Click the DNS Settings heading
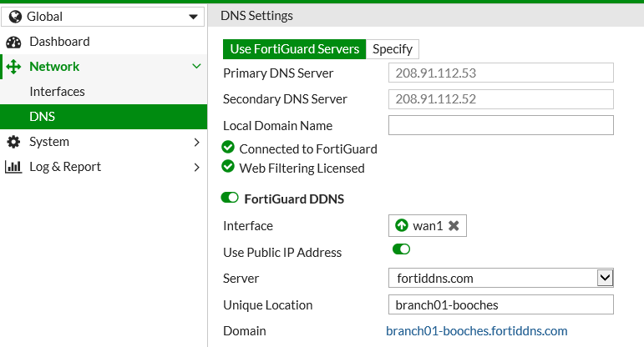Image resolution: width=644 pixels, height=347 pixels. tap(256, 16)
